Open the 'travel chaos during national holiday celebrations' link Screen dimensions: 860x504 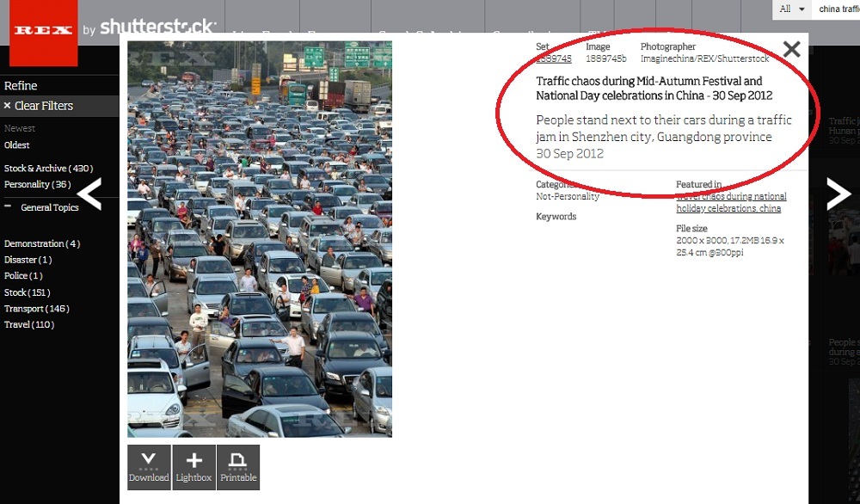coord(731,202)
